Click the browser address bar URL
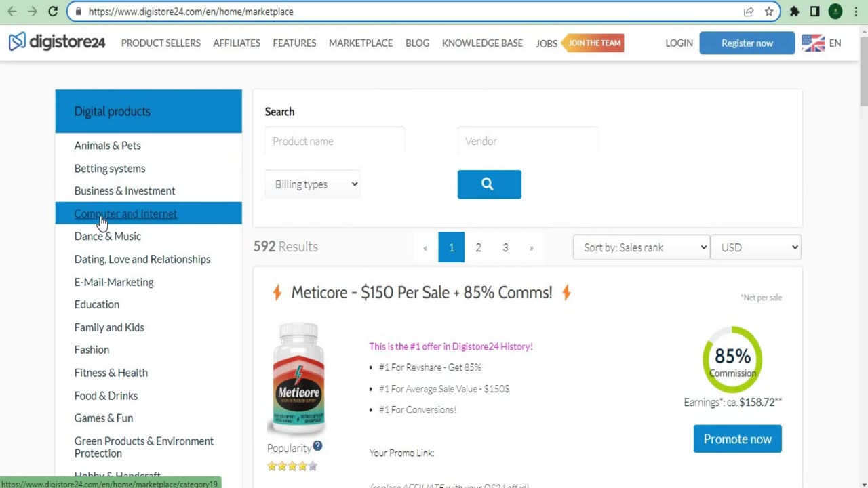Screen dimensions: 868x488 [x=191, y=12]
